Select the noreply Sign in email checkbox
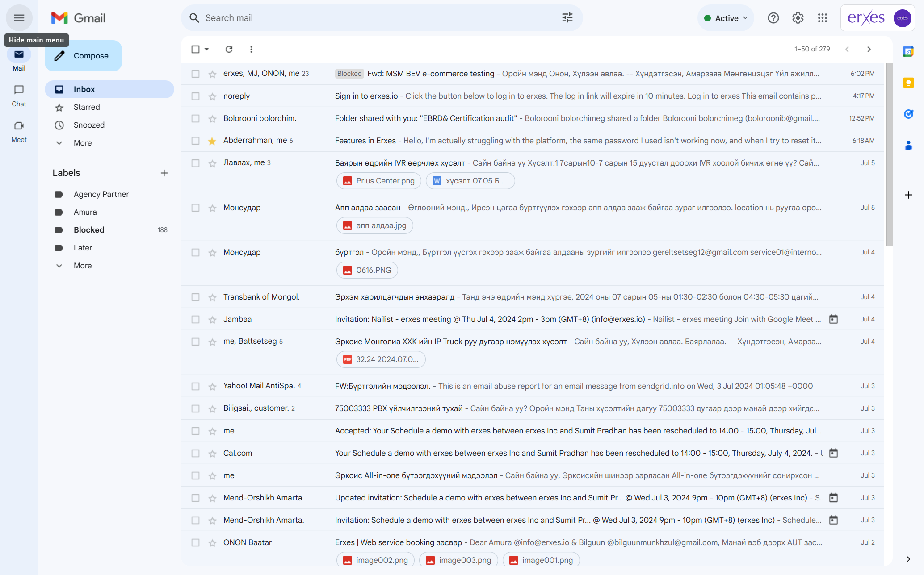This screenshot has height=575, width=924. [195, 96]
